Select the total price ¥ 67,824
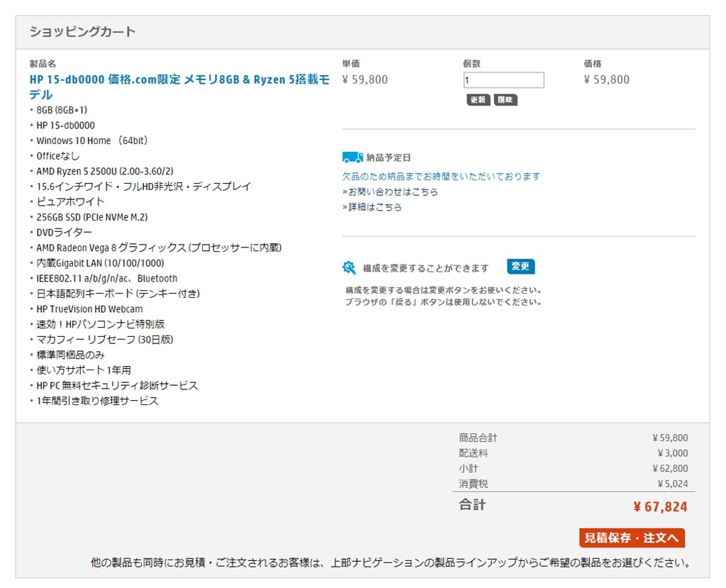Viewport: 726px width, 588px height. coord(660,506)
